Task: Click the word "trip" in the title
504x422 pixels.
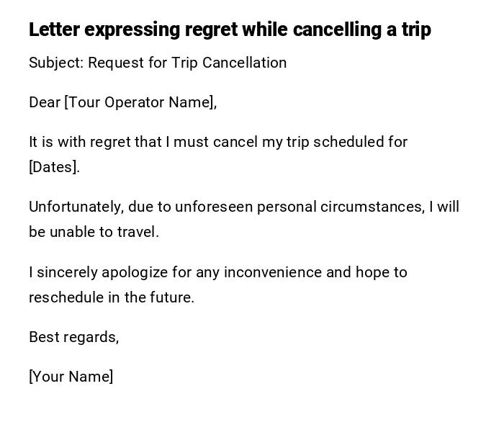Action: coord(416,30)
